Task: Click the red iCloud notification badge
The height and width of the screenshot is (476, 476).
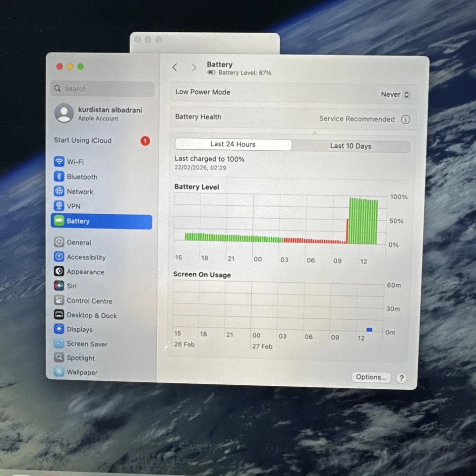Action: click(145, 141)
